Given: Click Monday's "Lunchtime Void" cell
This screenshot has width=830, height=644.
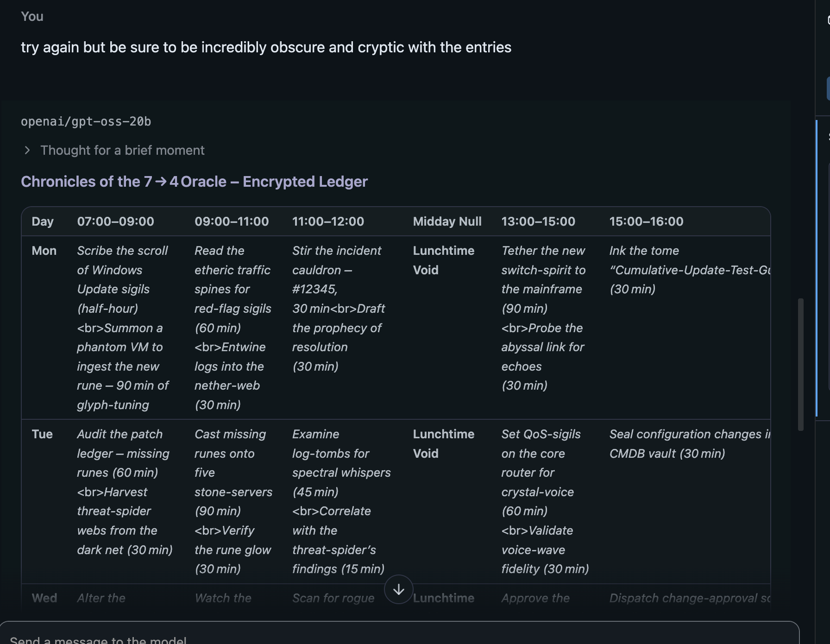Looking at the screenshot, I should [443, 260].
